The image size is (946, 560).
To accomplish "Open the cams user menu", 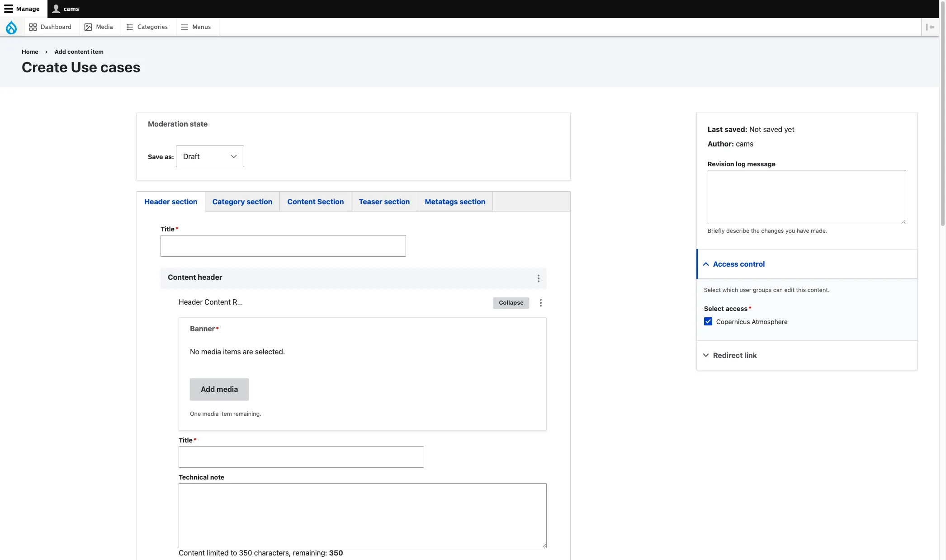I will coord(66,9).
